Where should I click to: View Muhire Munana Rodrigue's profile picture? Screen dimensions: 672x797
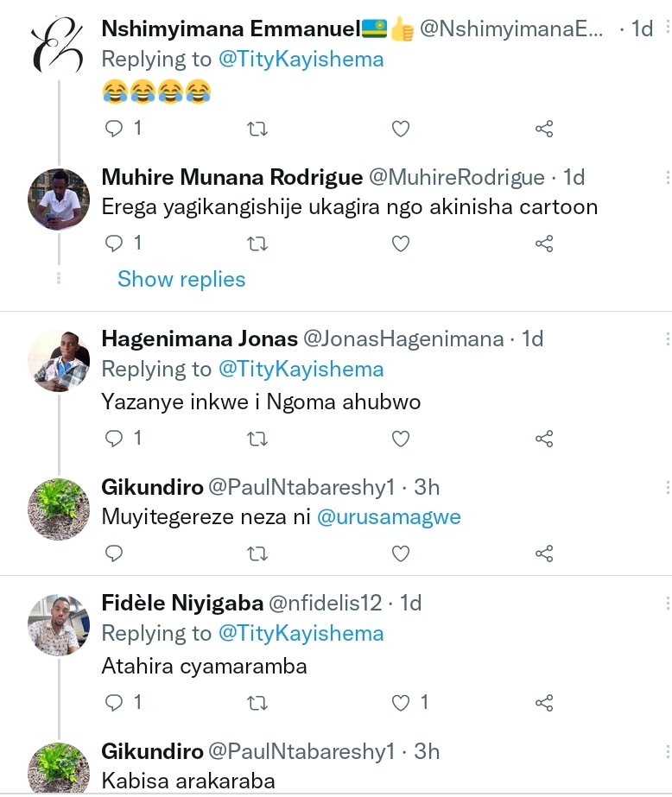click(x=59, y=199)
